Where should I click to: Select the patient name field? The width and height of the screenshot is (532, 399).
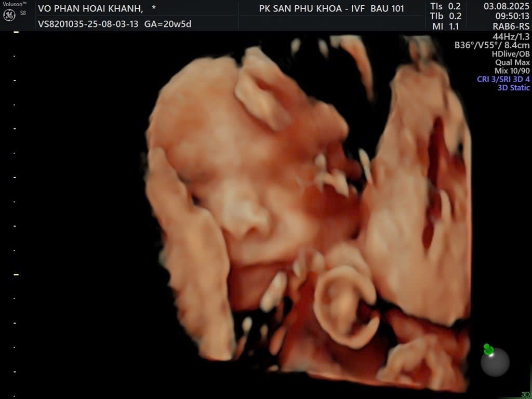pos(90,9)
